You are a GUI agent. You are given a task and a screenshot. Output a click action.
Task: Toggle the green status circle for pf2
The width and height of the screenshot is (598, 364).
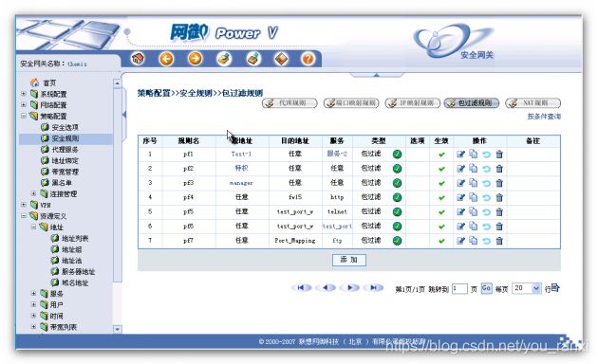point(397,169)
